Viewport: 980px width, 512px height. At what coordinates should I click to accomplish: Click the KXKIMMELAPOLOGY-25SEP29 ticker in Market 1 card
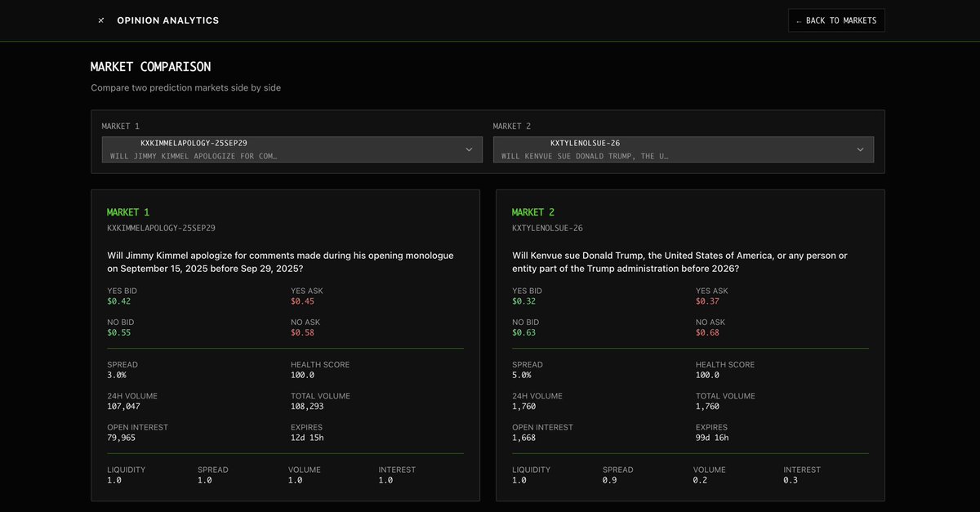coord(161,228)
